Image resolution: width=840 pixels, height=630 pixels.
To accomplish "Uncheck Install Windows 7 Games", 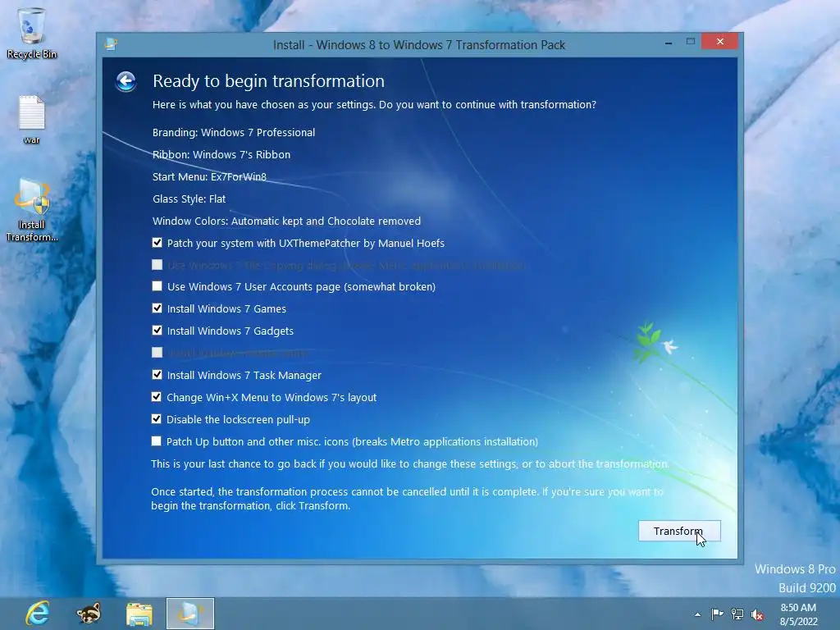I will point(157,308).
